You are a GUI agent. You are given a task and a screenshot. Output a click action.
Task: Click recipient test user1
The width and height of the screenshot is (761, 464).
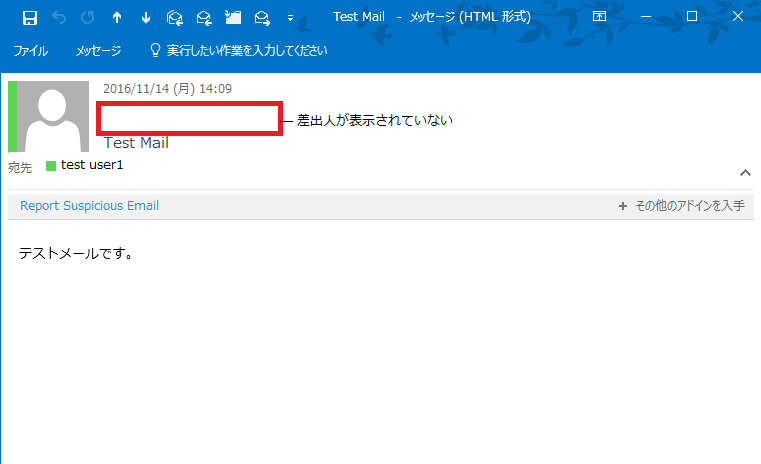[92, 165]
